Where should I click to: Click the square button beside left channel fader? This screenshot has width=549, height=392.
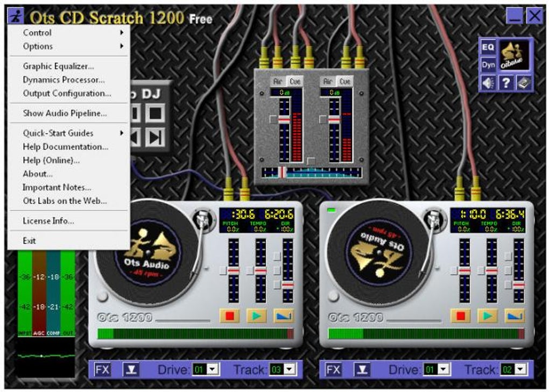(x=273, y=119)
